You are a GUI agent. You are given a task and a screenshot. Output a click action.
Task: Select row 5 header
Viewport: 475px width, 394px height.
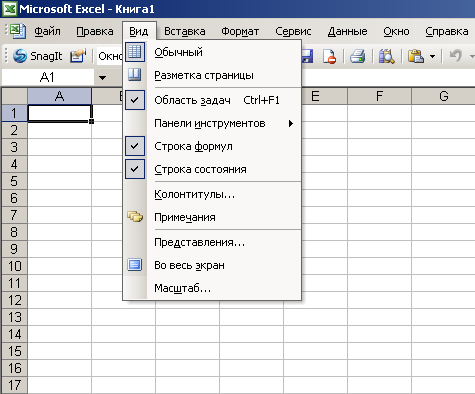(x=14, y=181)
